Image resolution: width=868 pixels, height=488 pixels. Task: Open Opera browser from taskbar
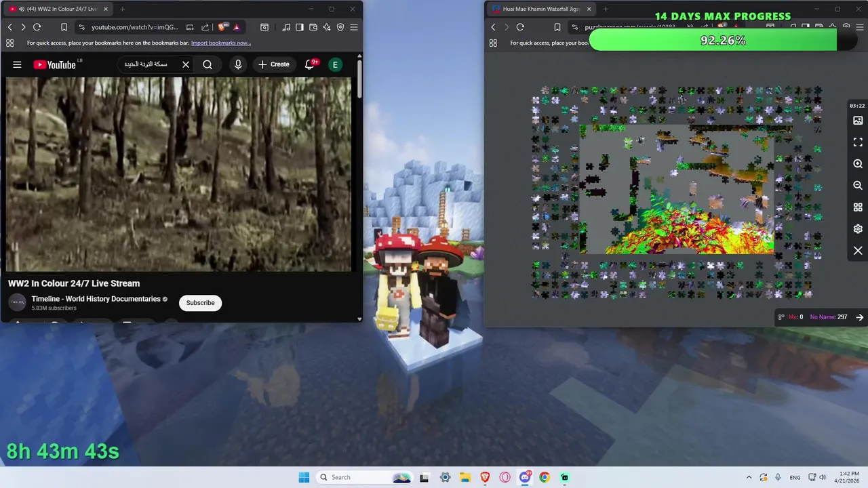pyautogui.click(x=505, y=477)
